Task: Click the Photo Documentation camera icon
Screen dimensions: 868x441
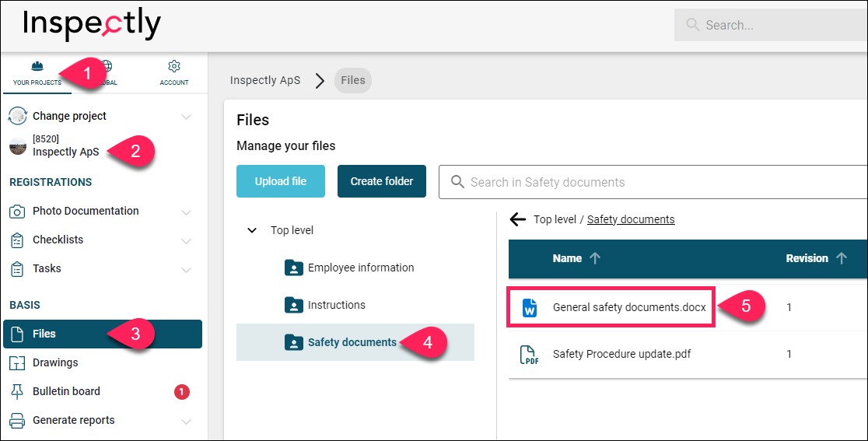Action: point(17,212)
